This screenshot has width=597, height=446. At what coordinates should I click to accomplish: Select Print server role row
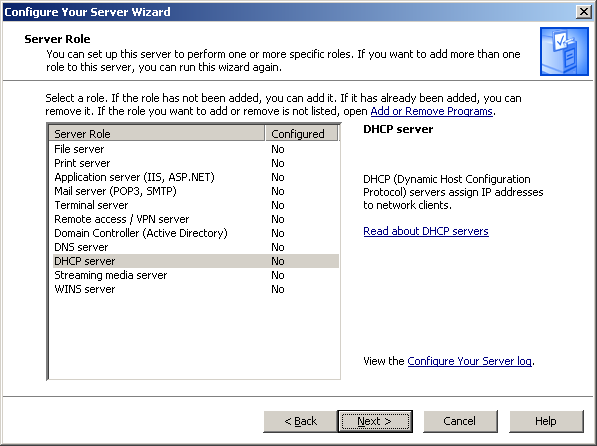[x=194, y=163]
